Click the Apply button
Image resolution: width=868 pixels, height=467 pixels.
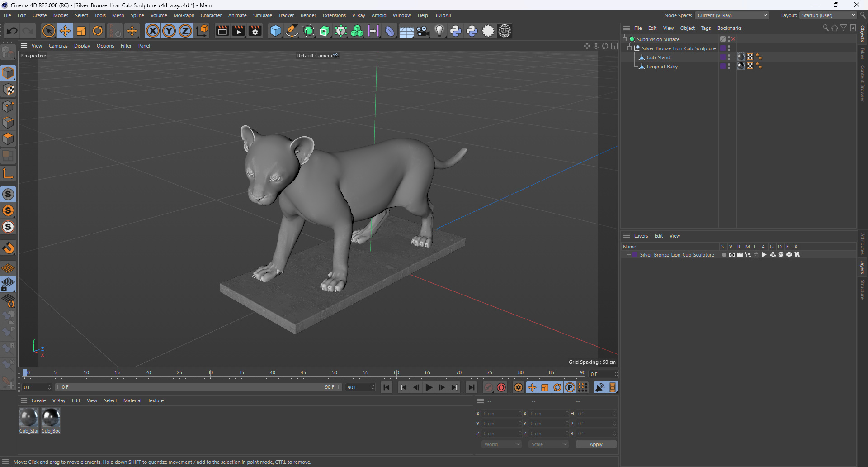[x=596, y=444]
